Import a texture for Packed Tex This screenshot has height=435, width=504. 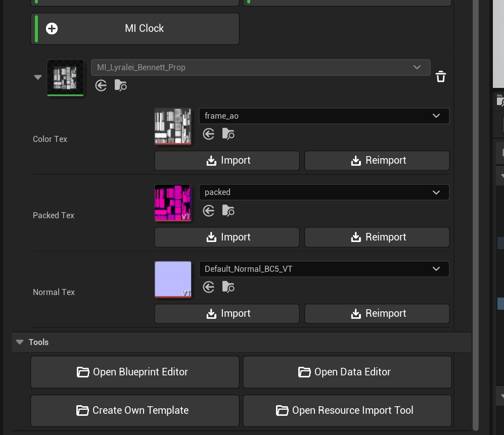227,237
